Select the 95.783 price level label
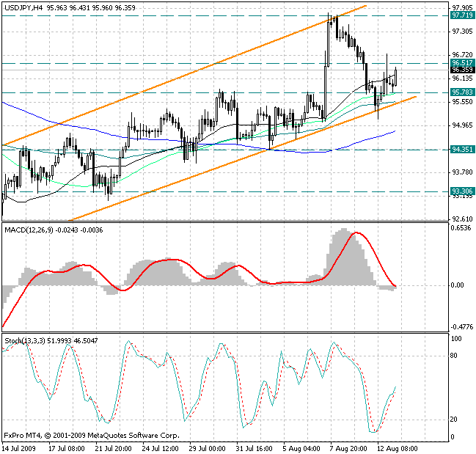This screenshot has height=454, width=476. pos(462,92)
